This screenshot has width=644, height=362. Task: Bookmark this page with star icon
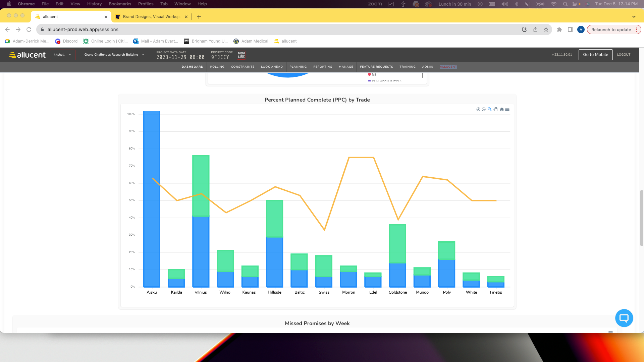tap(546, 29)
